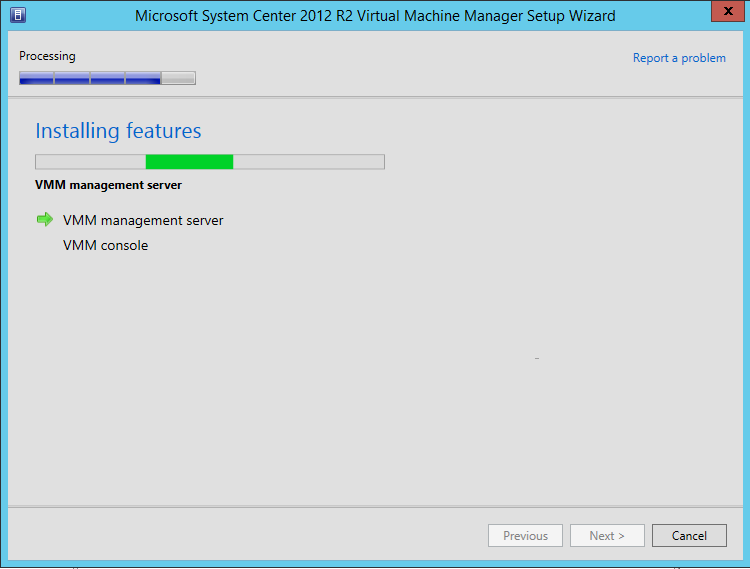This screenshot has width=750, height=569.
Task: Click the bold VMM management server status label
Action: tap(108, 185)
